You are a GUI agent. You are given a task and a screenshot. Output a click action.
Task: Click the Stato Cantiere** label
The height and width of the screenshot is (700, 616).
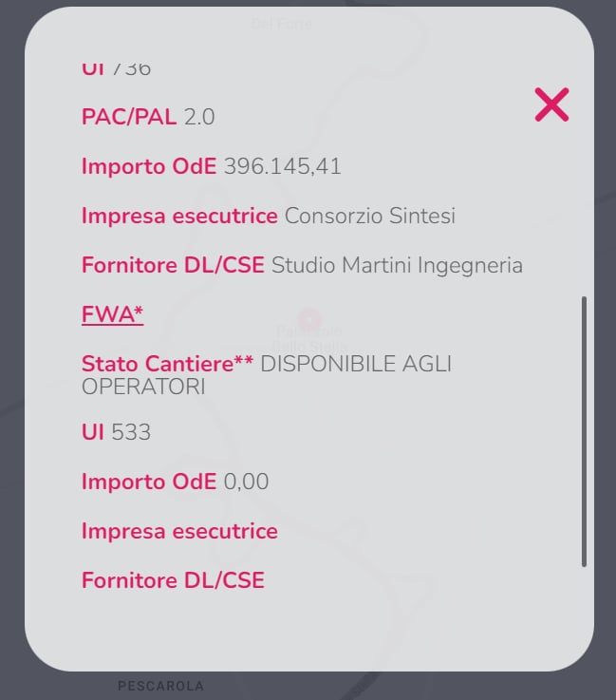pyautogui.click(x=167, y=364)
